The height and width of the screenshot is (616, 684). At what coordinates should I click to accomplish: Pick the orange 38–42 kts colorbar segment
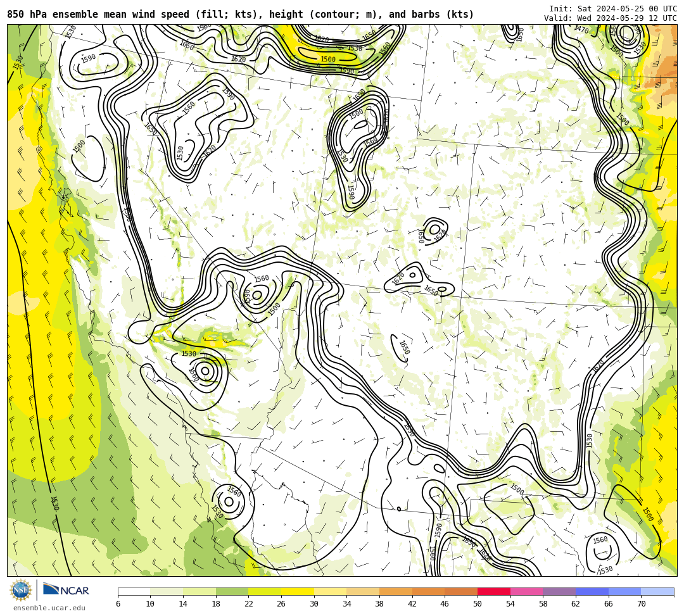[x=396, y=591]
